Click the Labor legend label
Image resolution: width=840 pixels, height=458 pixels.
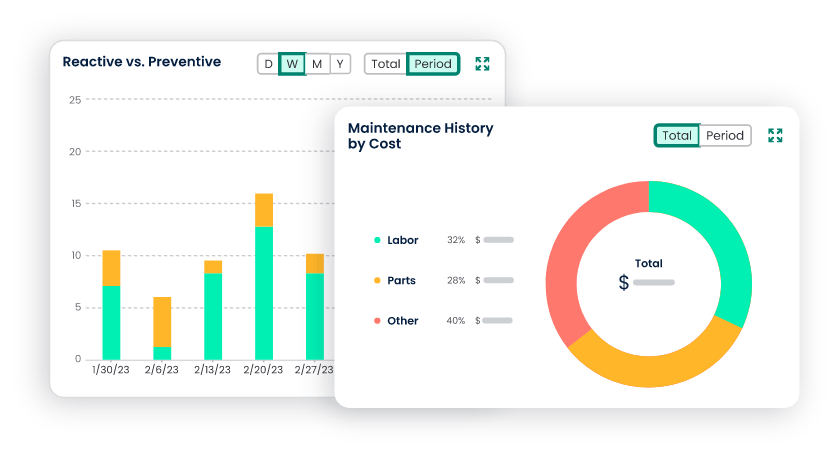coord(402,240)
